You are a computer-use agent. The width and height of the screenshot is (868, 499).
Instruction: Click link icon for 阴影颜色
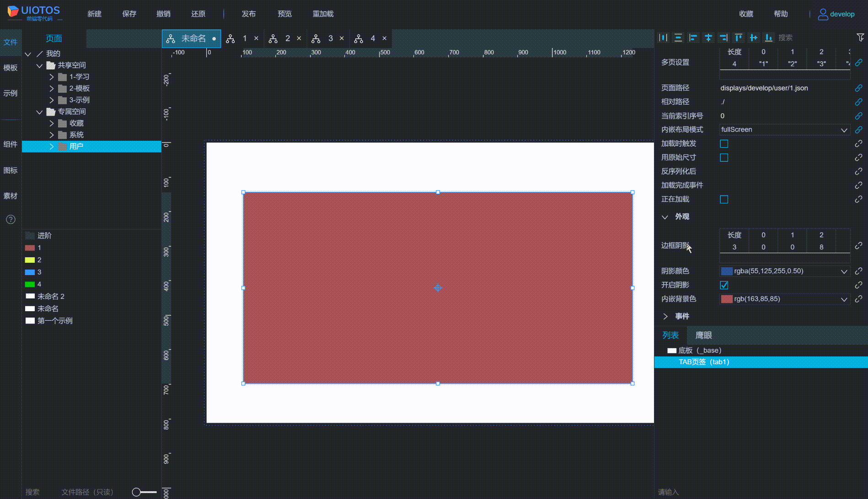pyautogui.click(x=859, y=271)
